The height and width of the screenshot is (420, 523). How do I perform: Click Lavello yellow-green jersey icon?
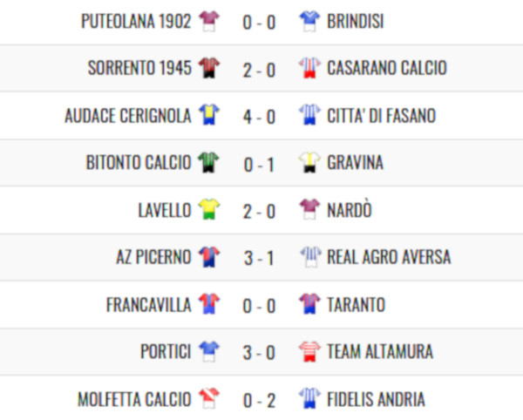click(x=209, y=209)
